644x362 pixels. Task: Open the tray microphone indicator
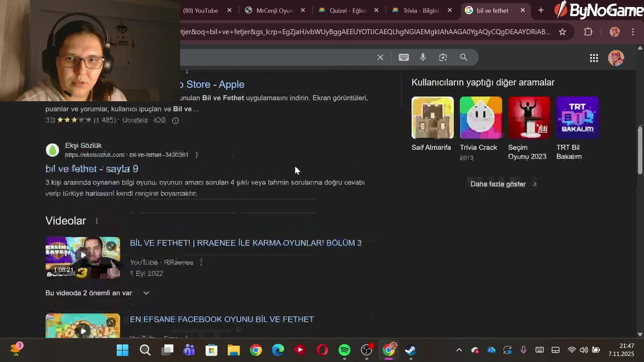tap(523, 350)
